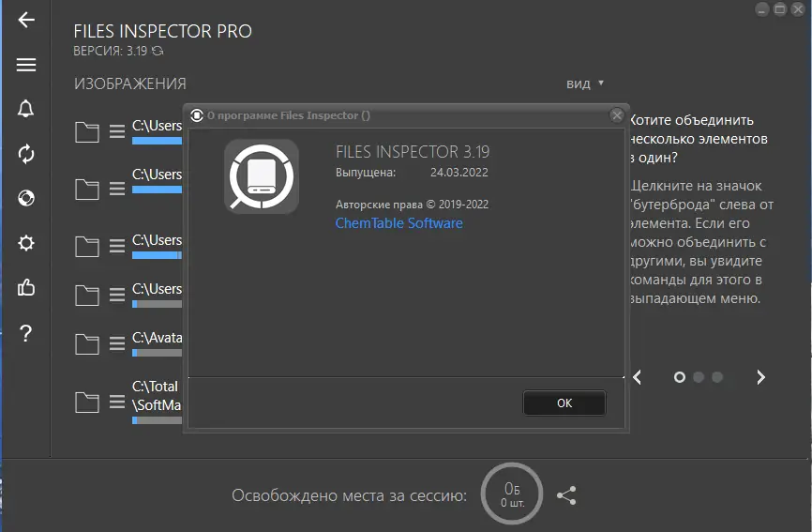Check for updates icon next to version 3.19

point(158,51)
